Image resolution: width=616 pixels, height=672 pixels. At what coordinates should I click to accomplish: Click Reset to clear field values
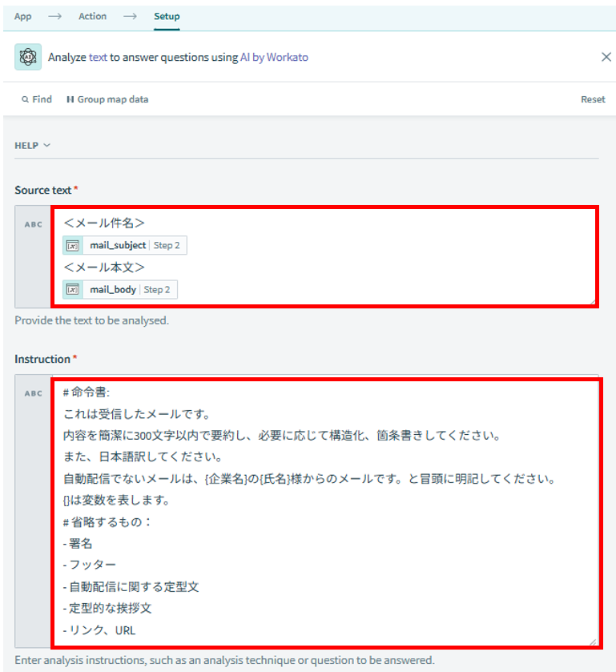click(593, 99)
